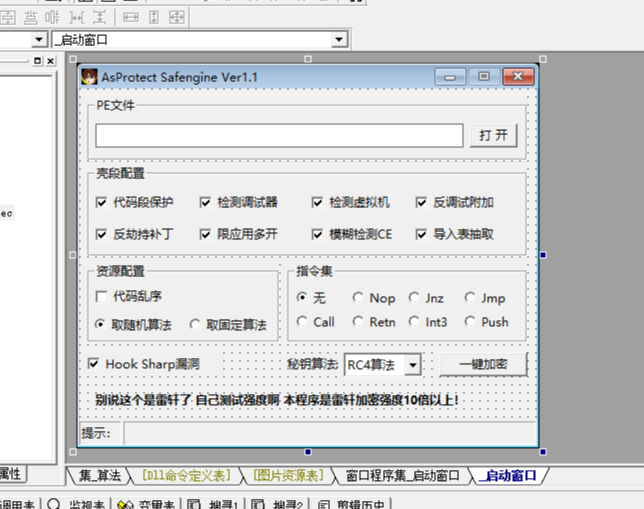This screenshot has height=509, width=644.
Task: Switch to the [Dll命令定义表] tab
Action: click(186, 476)
